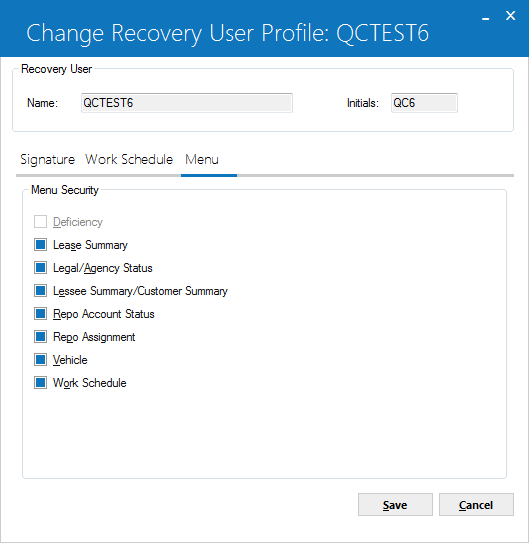Image resolution: width=529 pixels, height=543 pixels.
Task: Toggle the Repo Account Status checkbox
Action: pyautogui.click(x=41, y=314)
